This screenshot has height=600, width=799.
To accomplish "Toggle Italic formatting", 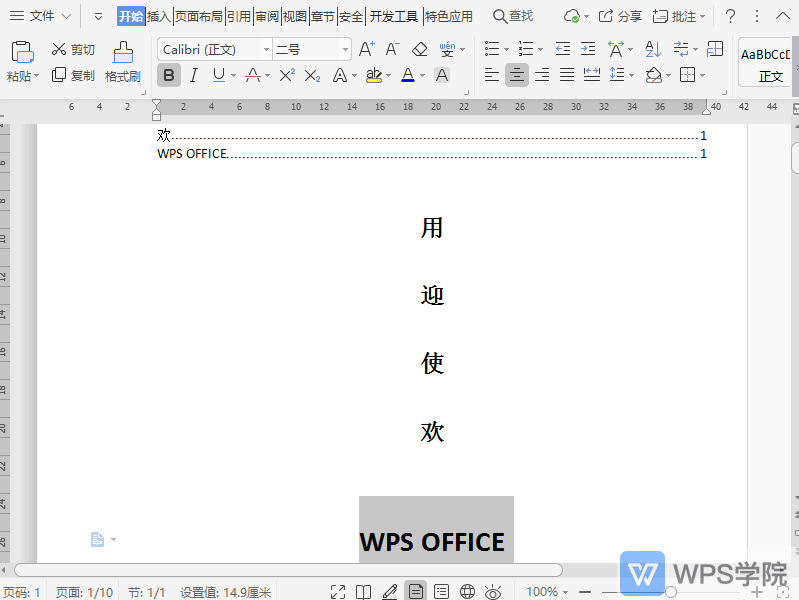I will [194, 75].
